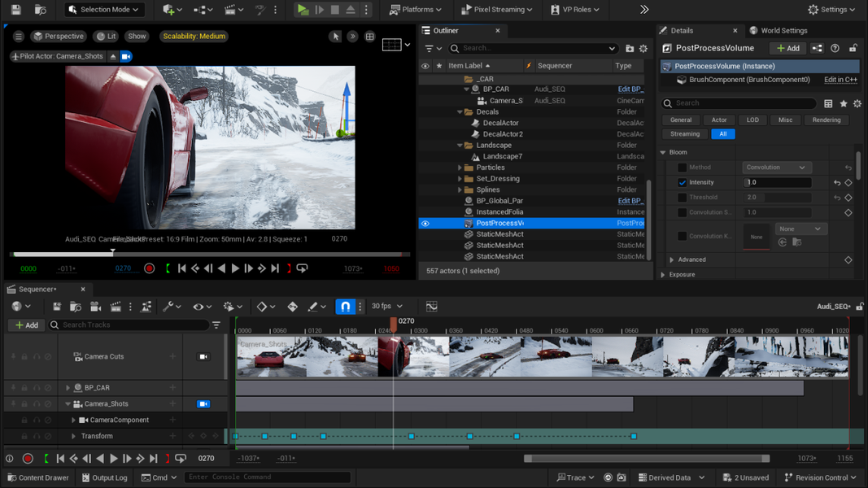
Task: Toggle looping in viewport transport controls
Action: coord(303,268)
